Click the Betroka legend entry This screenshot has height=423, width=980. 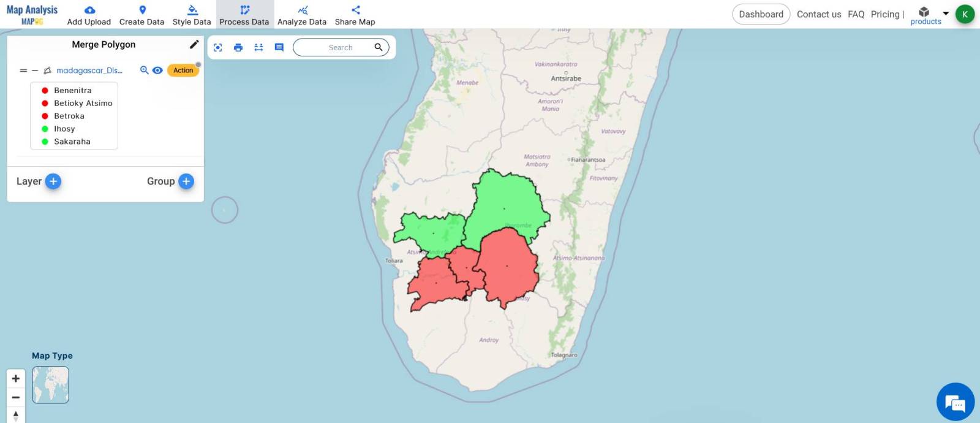(69, 116)
